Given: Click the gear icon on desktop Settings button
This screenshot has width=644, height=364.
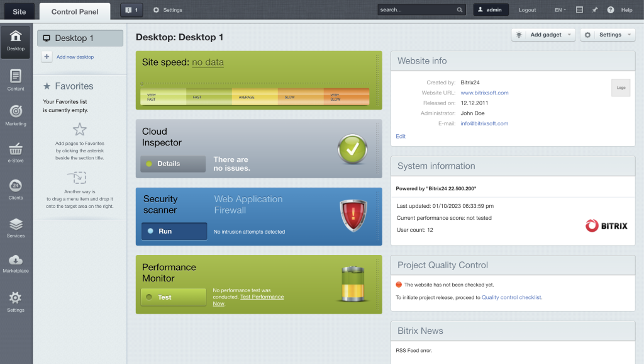Looking at the screenshot, I should point(588,35).
